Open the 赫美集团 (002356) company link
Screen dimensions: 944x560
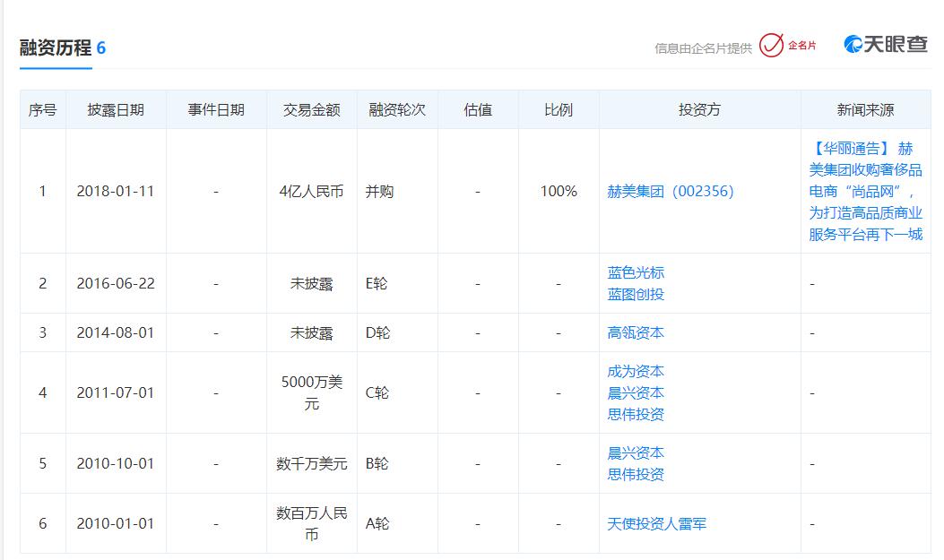coord(671,190)
